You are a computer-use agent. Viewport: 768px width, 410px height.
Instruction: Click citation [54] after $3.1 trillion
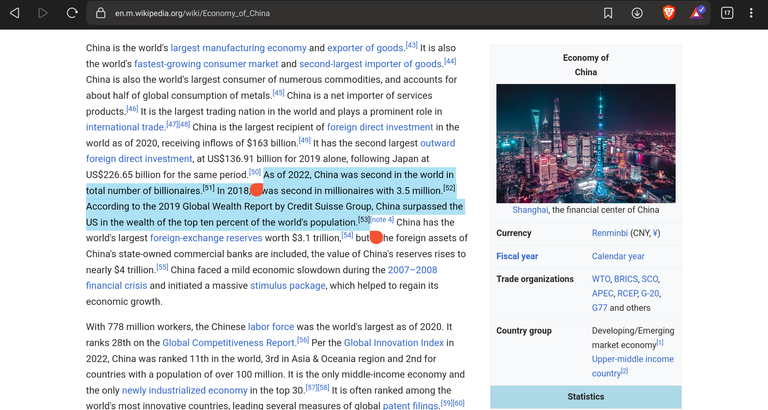[347, 235]
